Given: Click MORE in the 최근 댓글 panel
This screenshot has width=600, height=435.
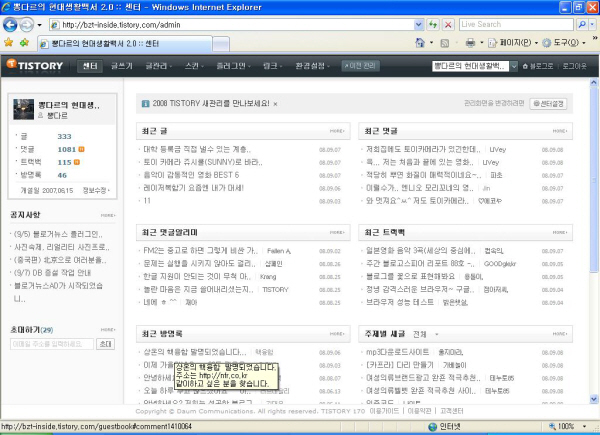Looking at the screenshot, I should click(560, 131).
